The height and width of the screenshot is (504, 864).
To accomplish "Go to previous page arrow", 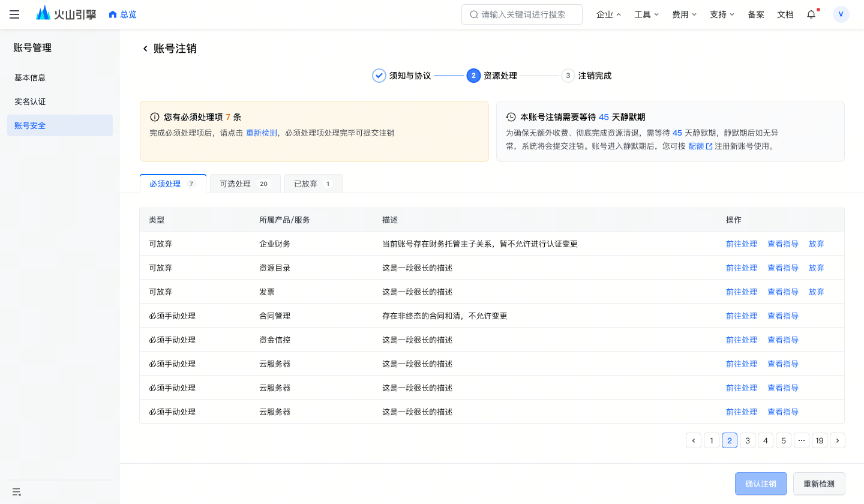I will tap(694, 440).
